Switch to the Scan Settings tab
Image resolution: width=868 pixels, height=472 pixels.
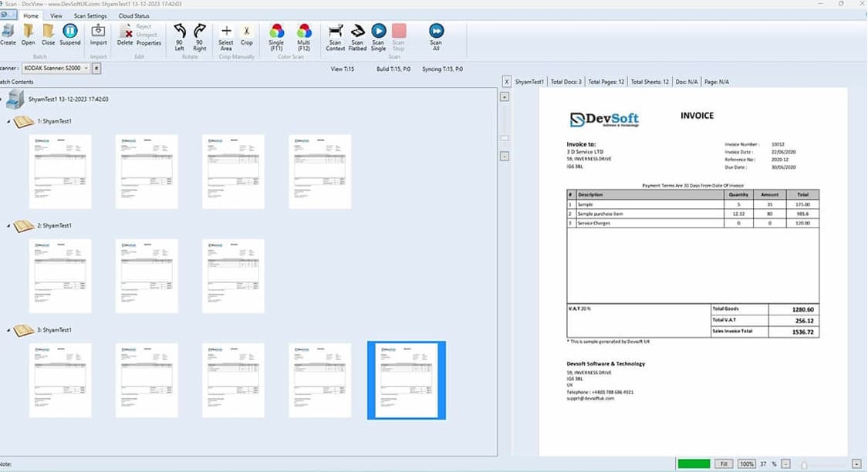tap(90, 15)
